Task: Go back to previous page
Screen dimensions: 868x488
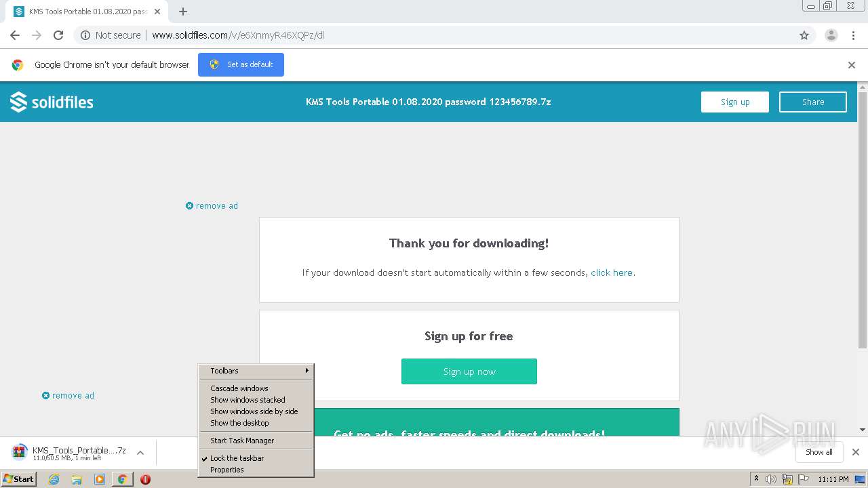Action: coord(15,35)
